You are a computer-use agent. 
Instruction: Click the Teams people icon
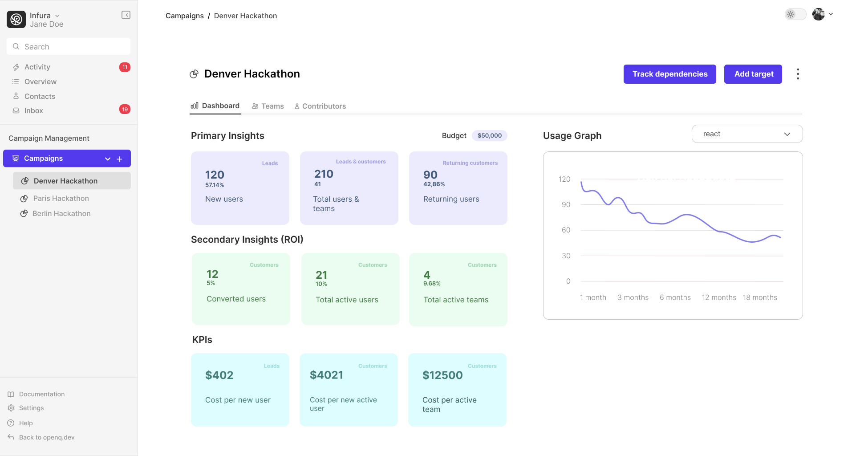pos(255,106)
